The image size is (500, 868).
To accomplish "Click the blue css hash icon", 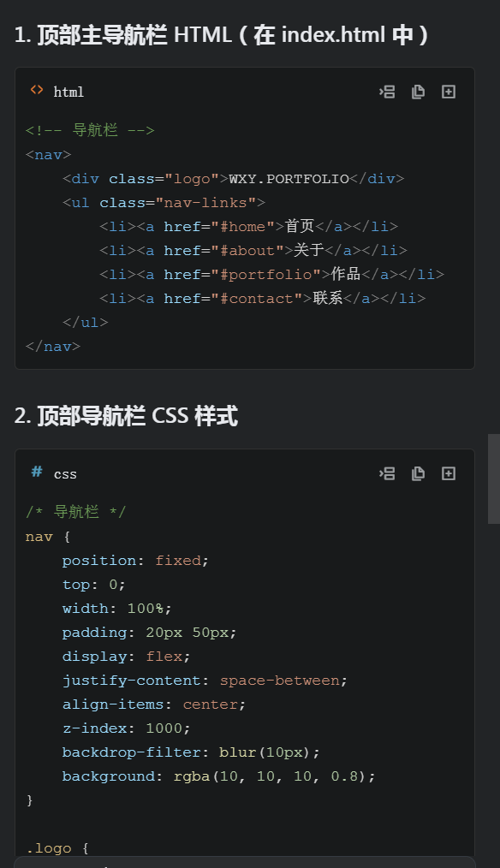I will [37, 472].
